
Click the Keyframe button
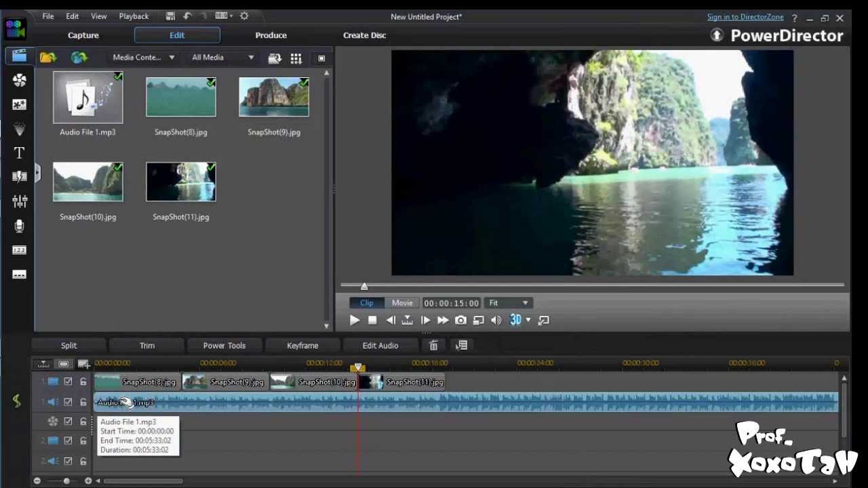(302, 346)
